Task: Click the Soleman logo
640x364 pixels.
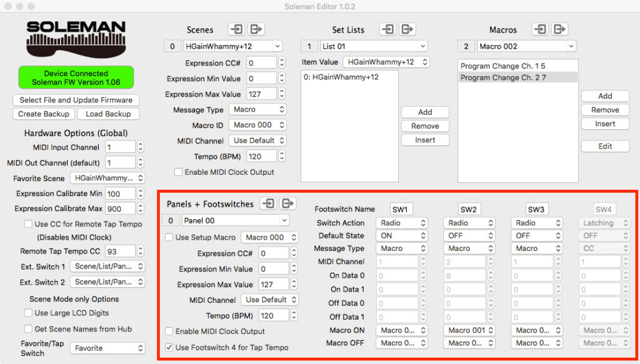Action: 76,39
